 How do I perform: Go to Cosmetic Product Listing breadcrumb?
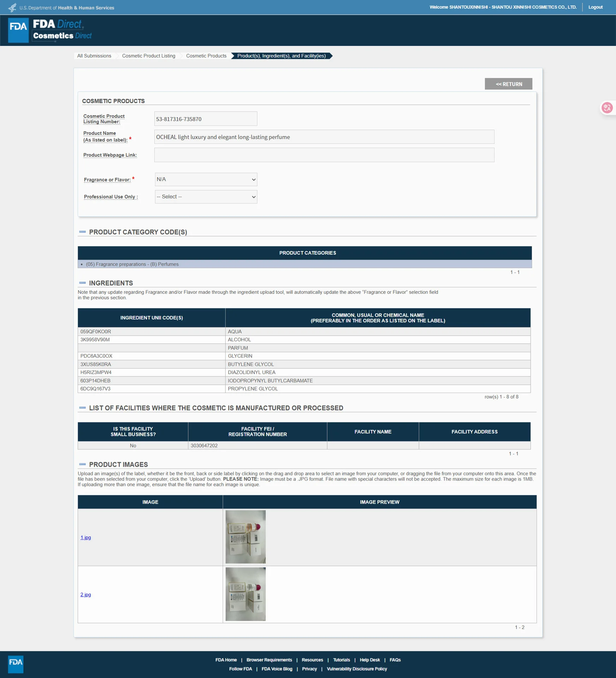[149, 56]
